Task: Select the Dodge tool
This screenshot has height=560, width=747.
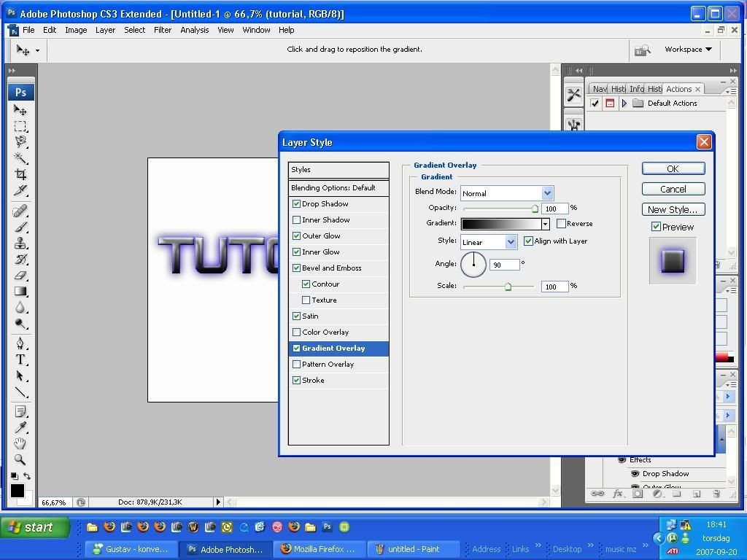Action: point(20,324)
